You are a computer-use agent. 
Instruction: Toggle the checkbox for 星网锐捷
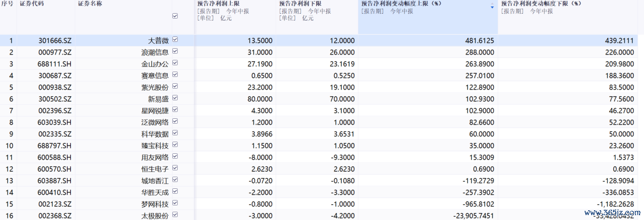point(175,110)
